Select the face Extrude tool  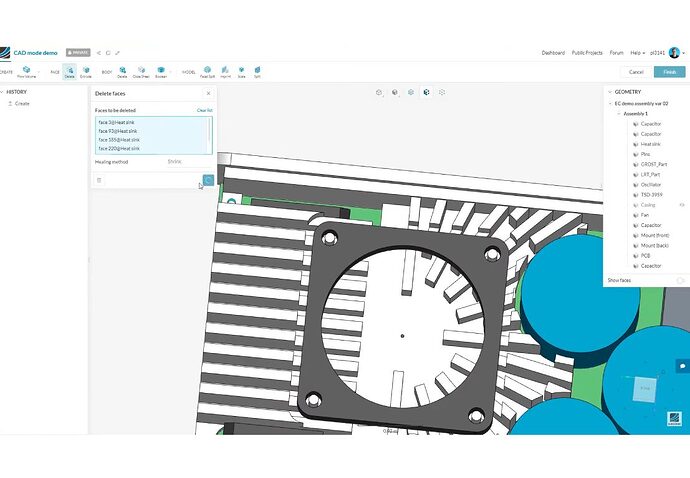coord(86,72)
